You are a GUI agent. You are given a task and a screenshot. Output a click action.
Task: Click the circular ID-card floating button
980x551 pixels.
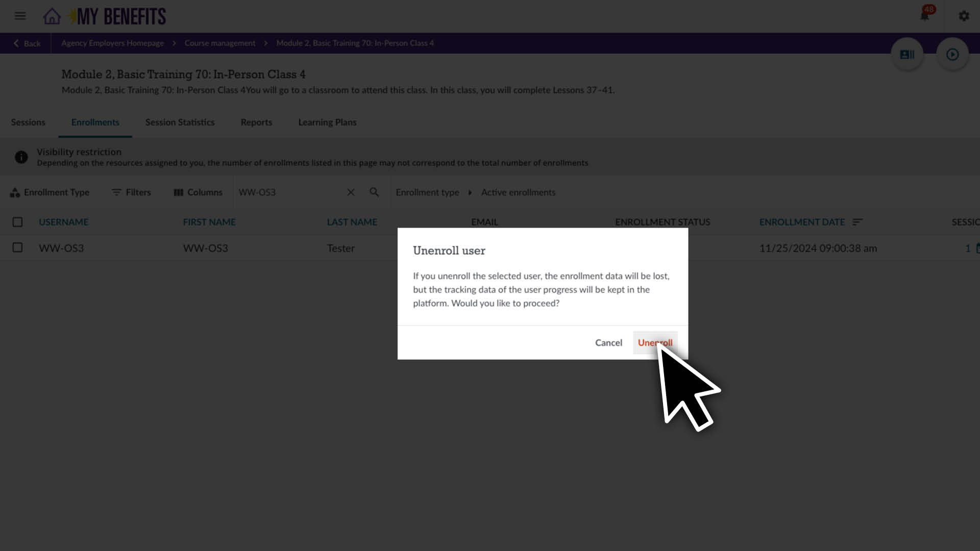[907, 54]
